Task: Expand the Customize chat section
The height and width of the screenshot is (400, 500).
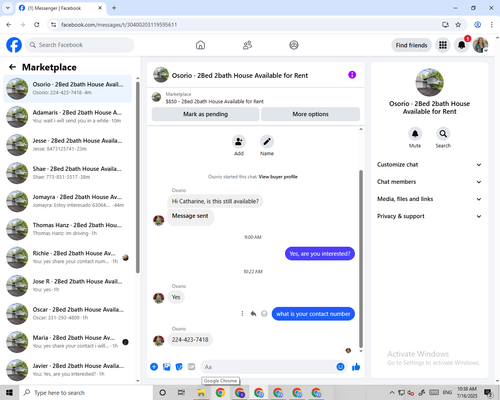Action: coord(429,165)
